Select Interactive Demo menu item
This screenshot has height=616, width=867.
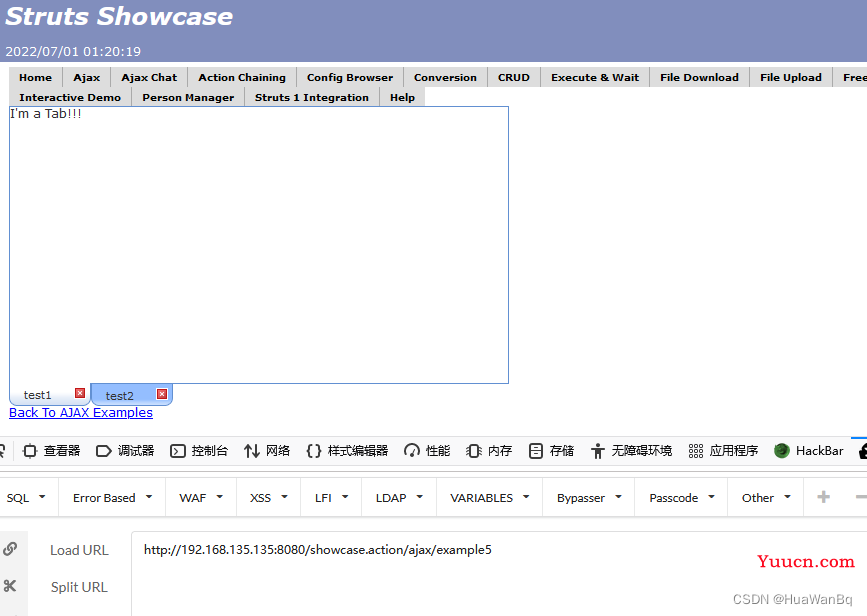click(70, 97)
